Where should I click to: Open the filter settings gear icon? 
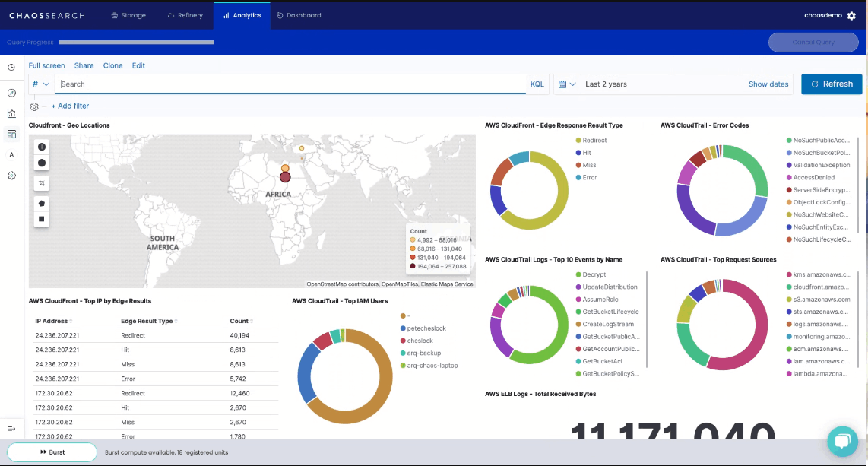point(34,106)
